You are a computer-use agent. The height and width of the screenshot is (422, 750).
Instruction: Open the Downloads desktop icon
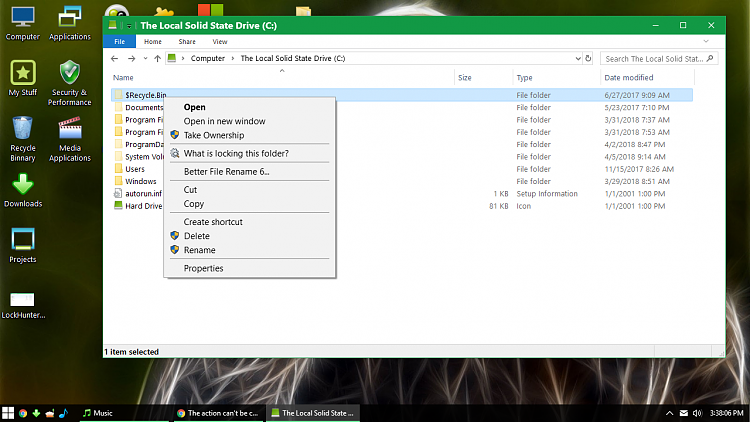(x=22, y=190)
